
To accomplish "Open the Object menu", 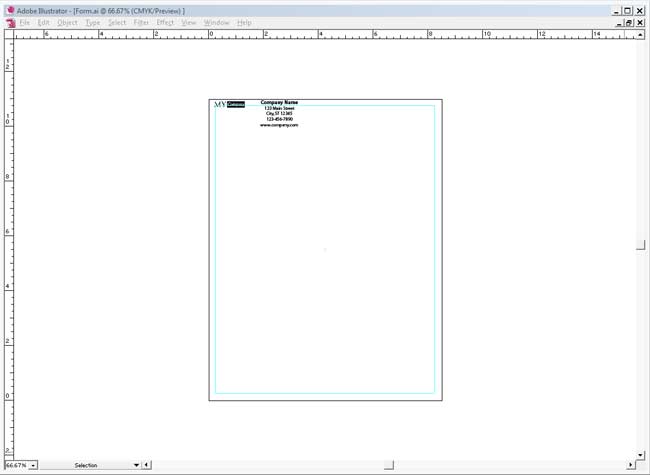I will pos(67,23).
